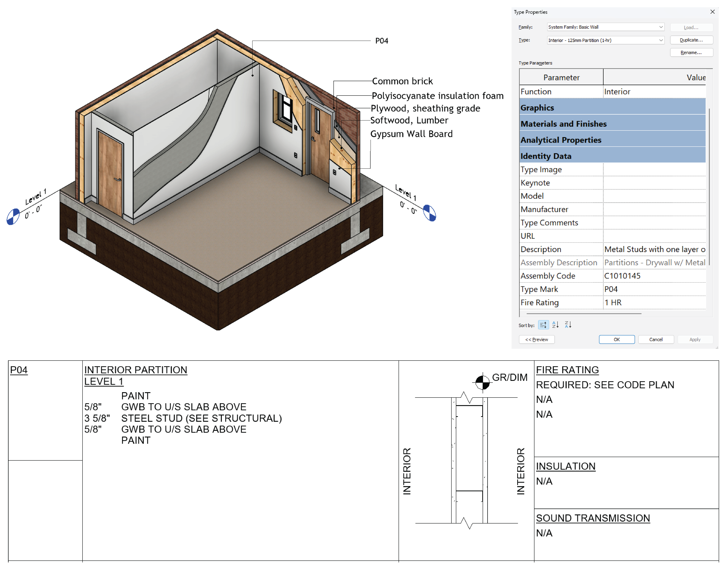Click FIRE RATING heading in schedule

pyautogui.click(x=567, y=370)
